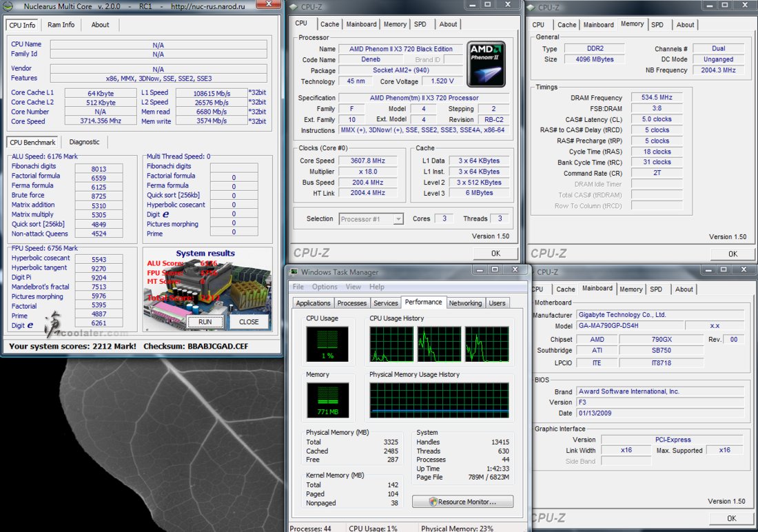Open Cache tab in CPU-Z CPU window
The height and width of the screenshot is (532, 758).
point(329,24)
